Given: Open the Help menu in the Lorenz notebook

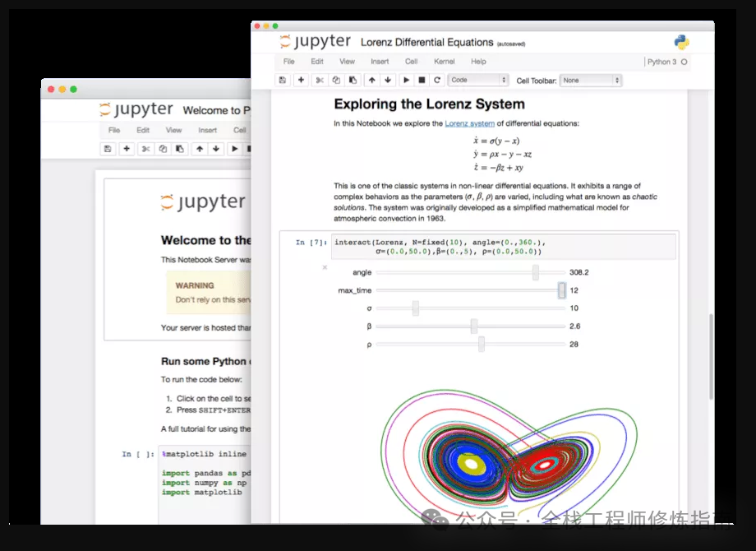Looking at the screenshot, I should pyautogui.click(x=478, y=62).
